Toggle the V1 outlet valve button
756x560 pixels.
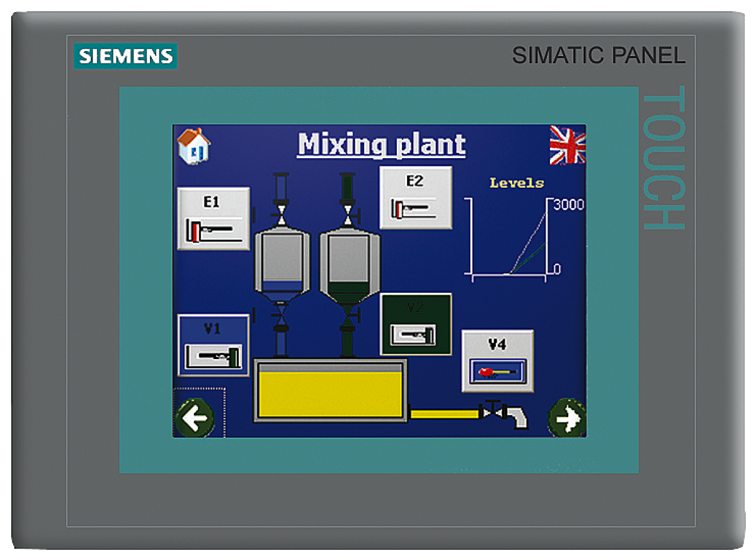pyautogui.click(x=213, y=346)
